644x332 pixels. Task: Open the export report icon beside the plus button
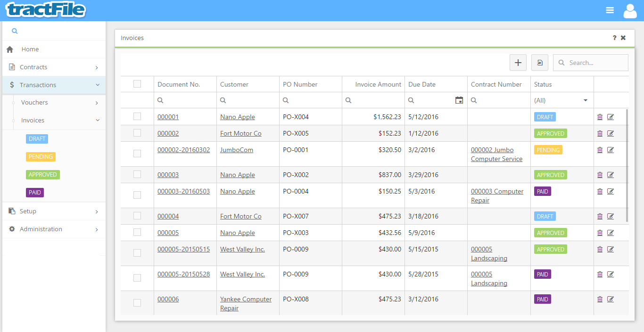[x=539, y=62]
